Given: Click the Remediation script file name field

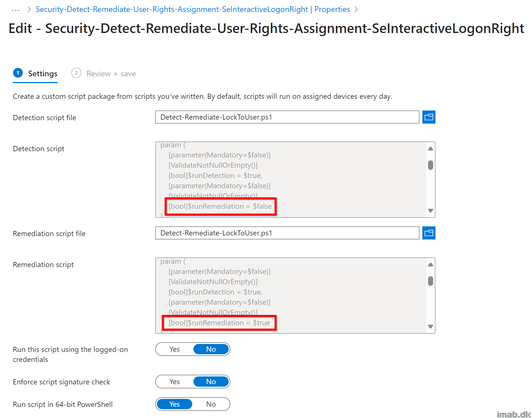Looking at the screenshot, I should pyautogui.click(x=287, y=233).
